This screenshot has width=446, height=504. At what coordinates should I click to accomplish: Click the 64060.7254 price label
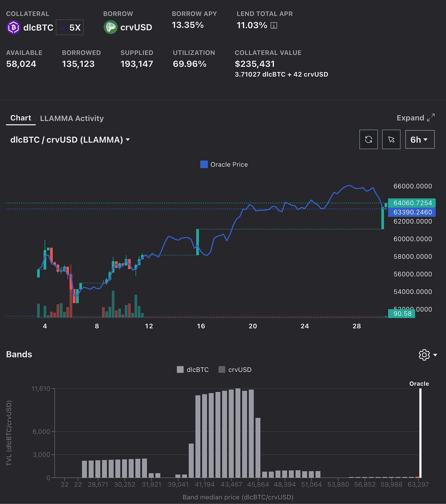pyautogui.click(x=412, y=203)
